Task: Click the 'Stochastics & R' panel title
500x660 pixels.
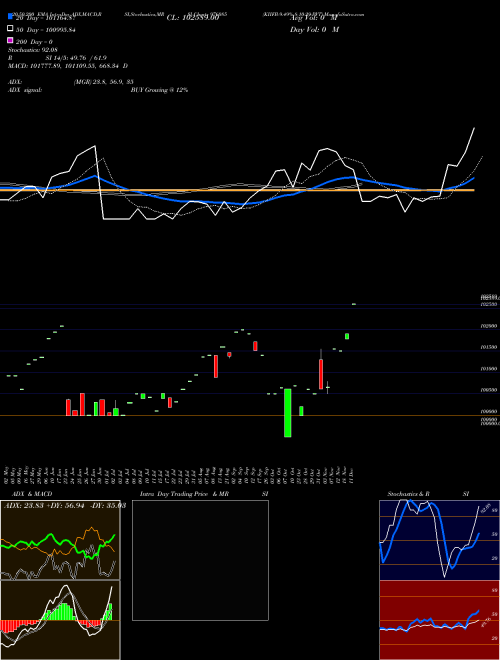Action: point(408,494)
